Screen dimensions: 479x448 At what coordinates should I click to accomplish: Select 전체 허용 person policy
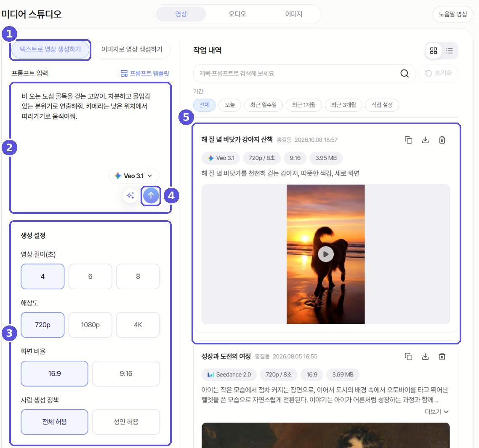pos(54,422)
